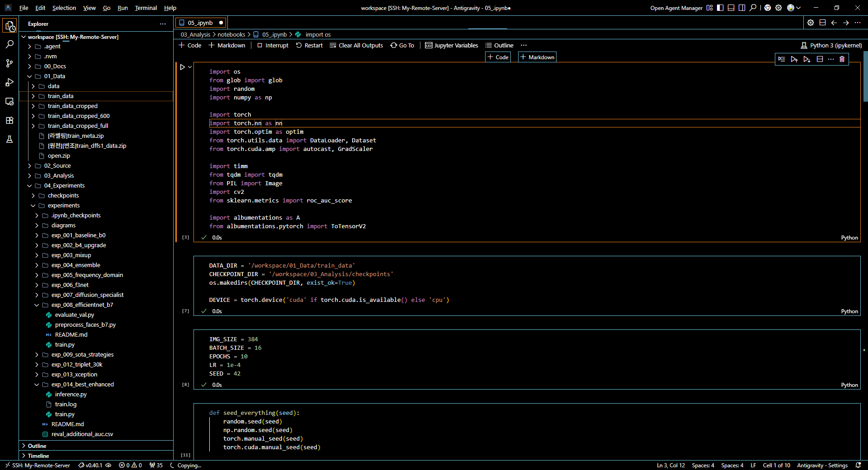The width and height of the screenshot is (868, 470).
Task: Run the first notebook cell
Action: tap(182, 67)
